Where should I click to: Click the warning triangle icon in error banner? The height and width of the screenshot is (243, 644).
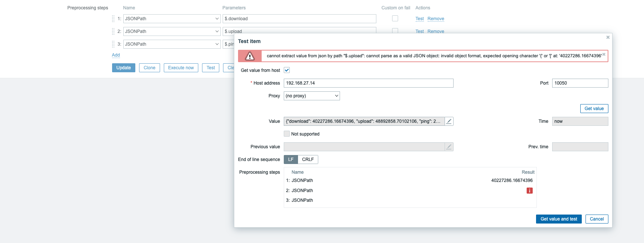pos(250,56)
